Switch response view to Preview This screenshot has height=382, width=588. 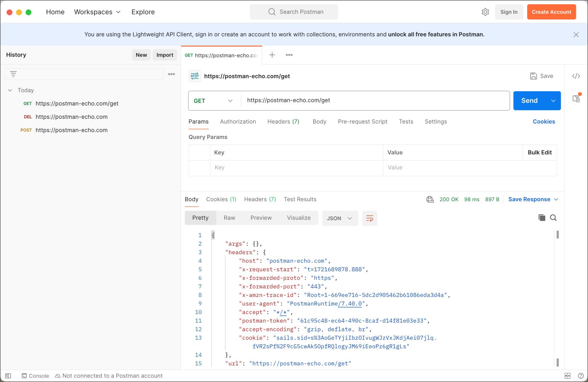pos(261,218)
